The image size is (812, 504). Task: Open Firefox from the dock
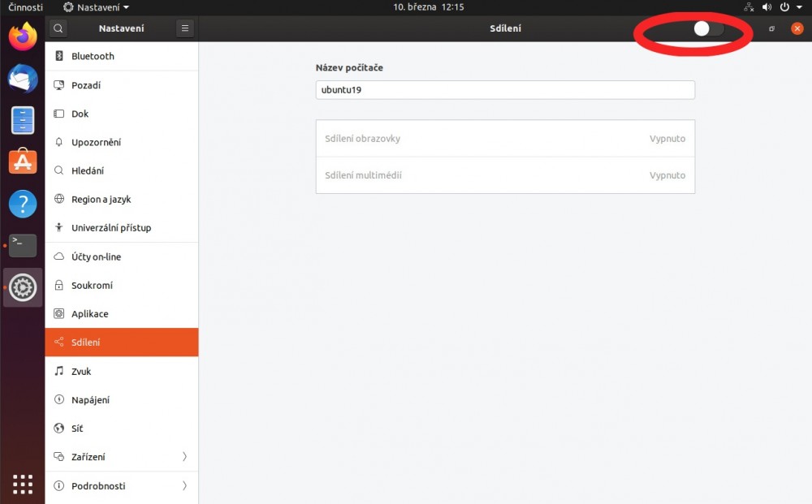click(x=23, y=37)
